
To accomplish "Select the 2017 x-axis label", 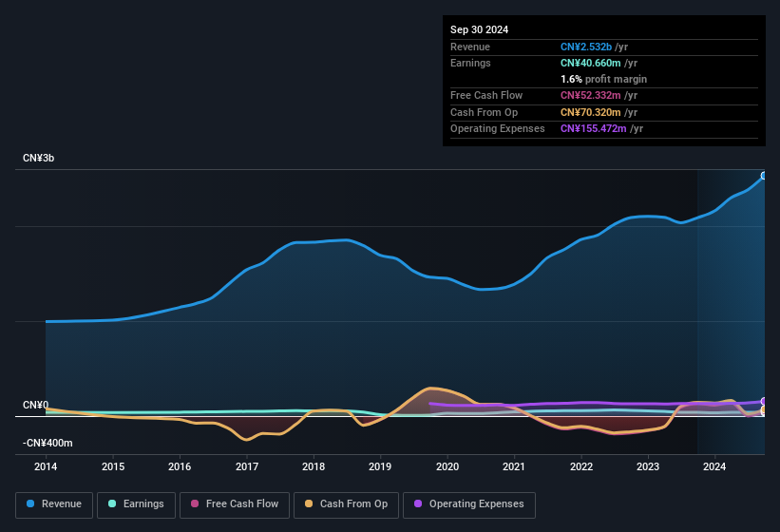I will [247, 466].
